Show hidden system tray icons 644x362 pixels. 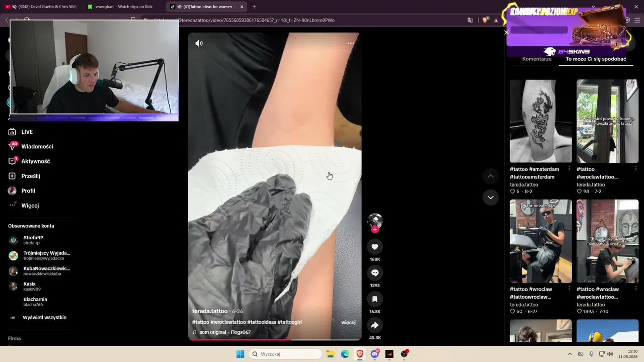tap(570, 354)
